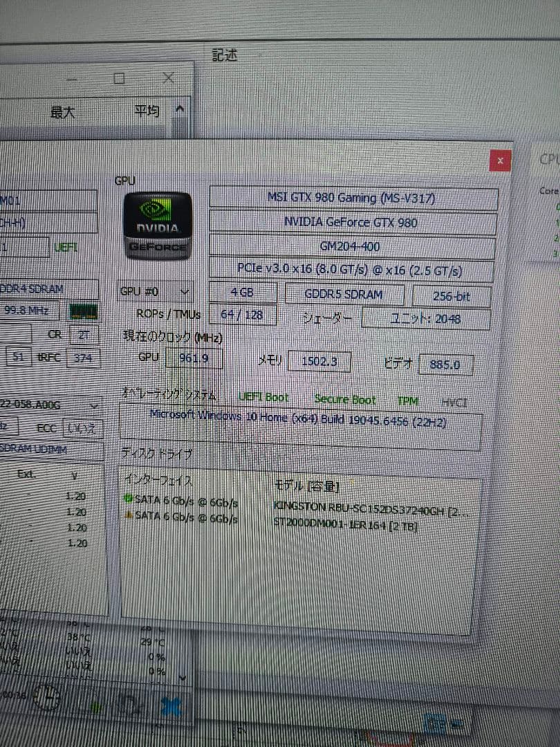Click the green UEFI label
Screen dimensions: 560x747
click(66, 248)
